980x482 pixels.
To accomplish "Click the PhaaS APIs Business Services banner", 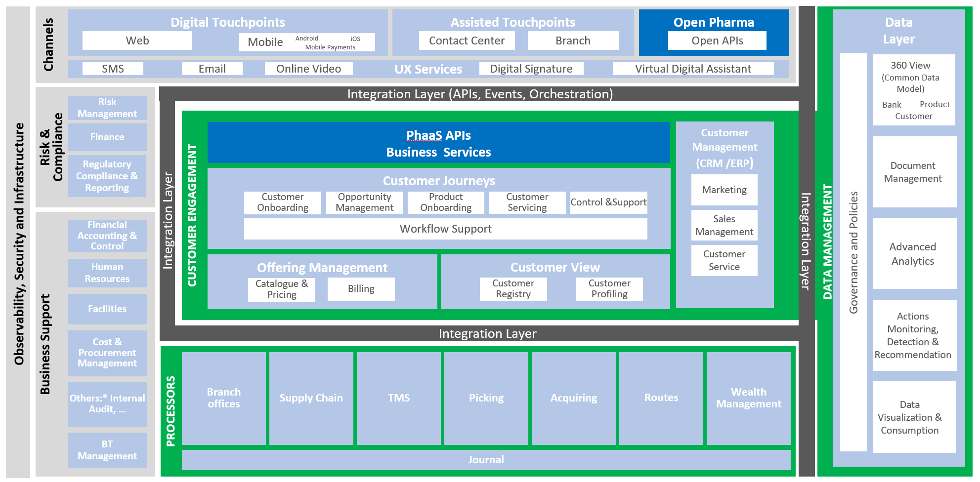I will click(x=438, y=143).
